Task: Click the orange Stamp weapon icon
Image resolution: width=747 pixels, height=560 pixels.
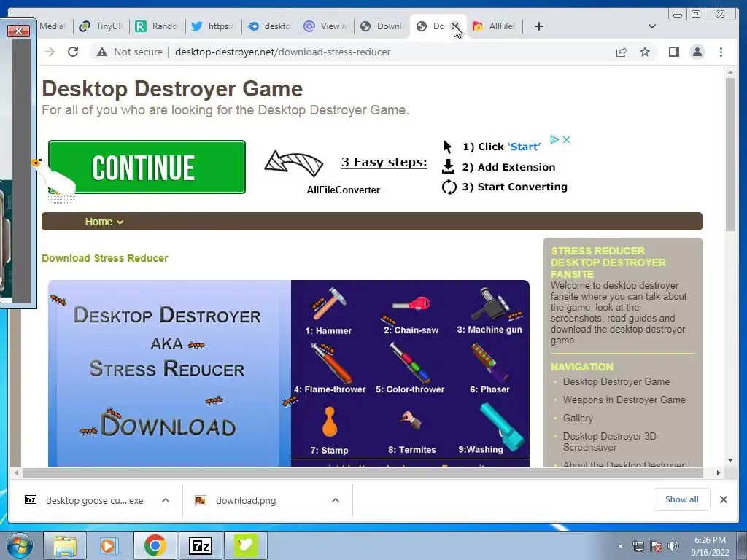Action: pyautogui.click(x=329, y=422)
